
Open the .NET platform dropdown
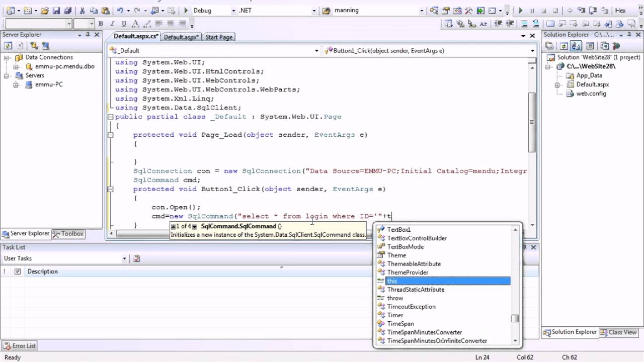coord(314,11)
